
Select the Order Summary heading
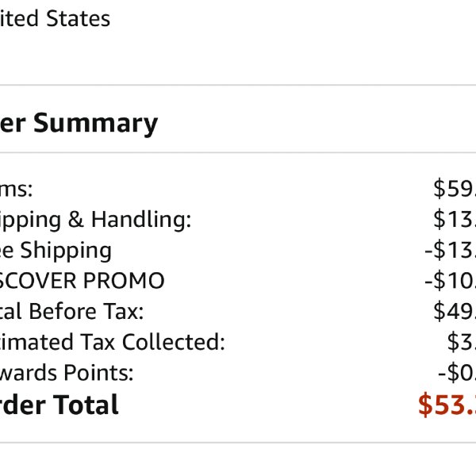(79, 124)
